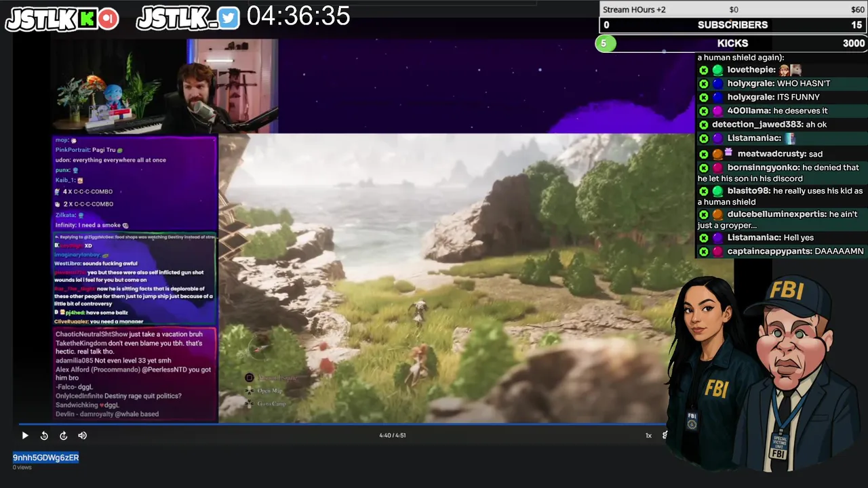This screenshot has height=488, width=868.
Task: Click the 04:36:35 stream timer
Action: (x=298, y=16)
